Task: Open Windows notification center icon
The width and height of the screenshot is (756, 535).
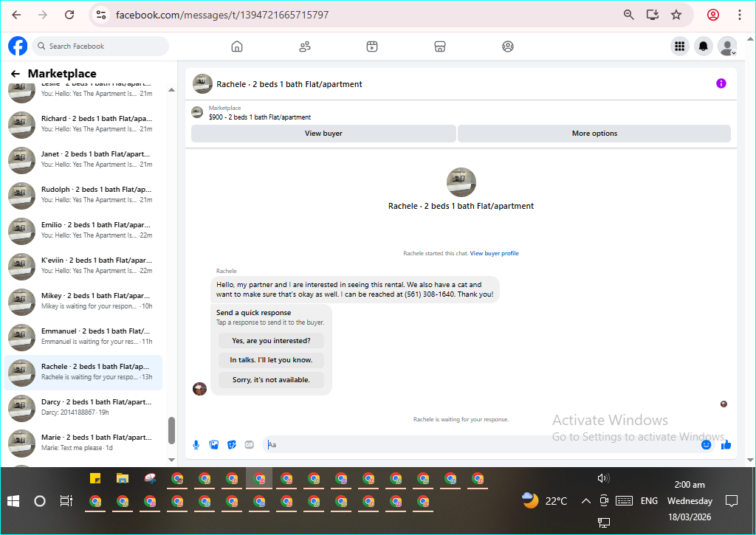Action: 732,501
